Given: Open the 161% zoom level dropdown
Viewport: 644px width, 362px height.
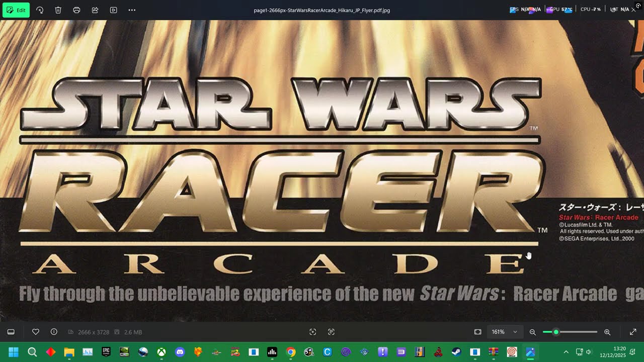Looking at the screenshot, I should [505, 332].
